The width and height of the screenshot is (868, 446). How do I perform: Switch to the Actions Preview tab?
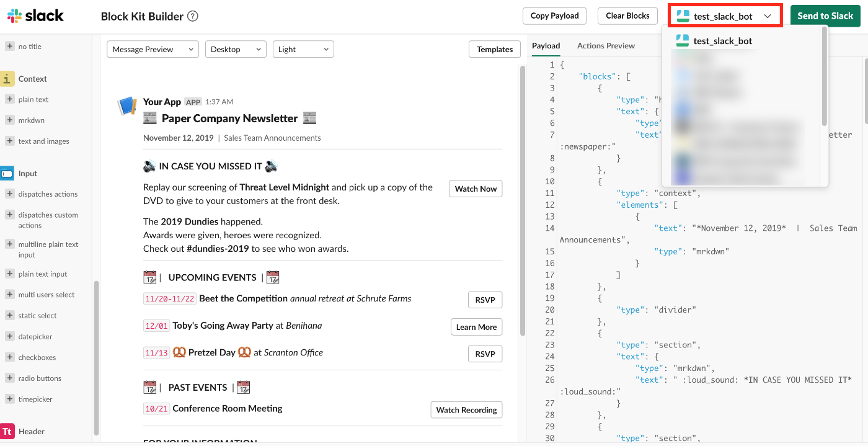click(x=606, y=45)
